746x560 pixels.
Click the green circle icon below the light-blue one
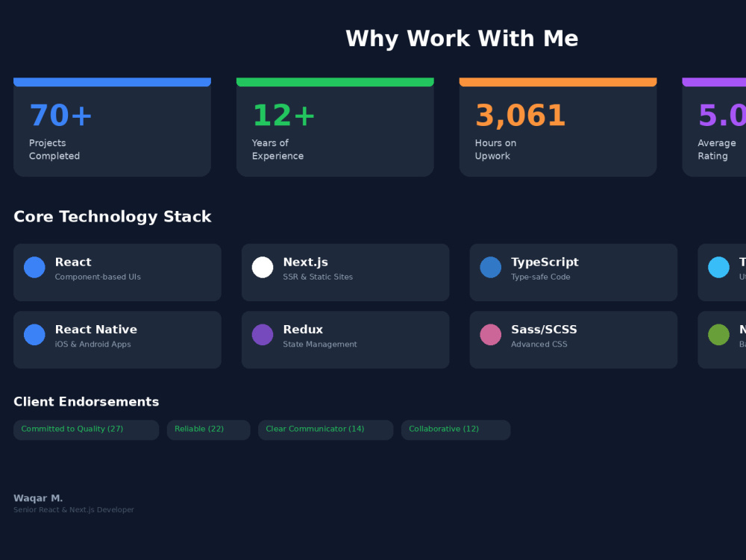point(718,335)
